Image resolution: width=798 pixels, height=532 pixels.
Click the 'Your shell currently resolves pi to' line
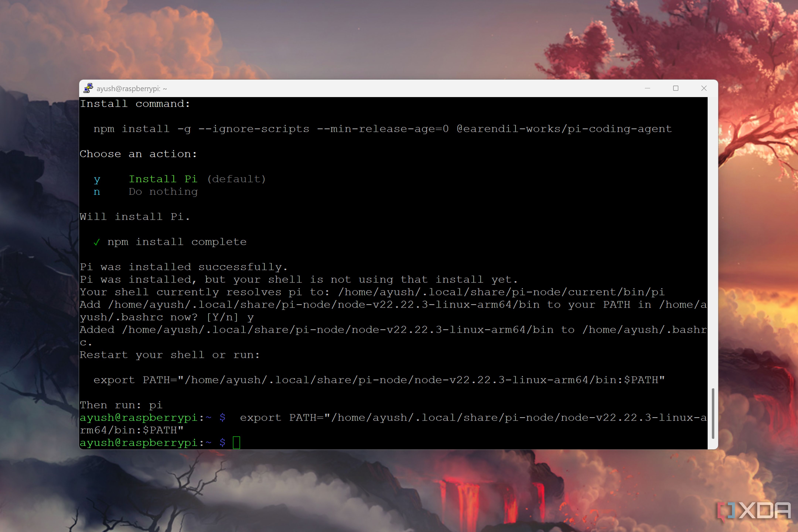(372, 292)
